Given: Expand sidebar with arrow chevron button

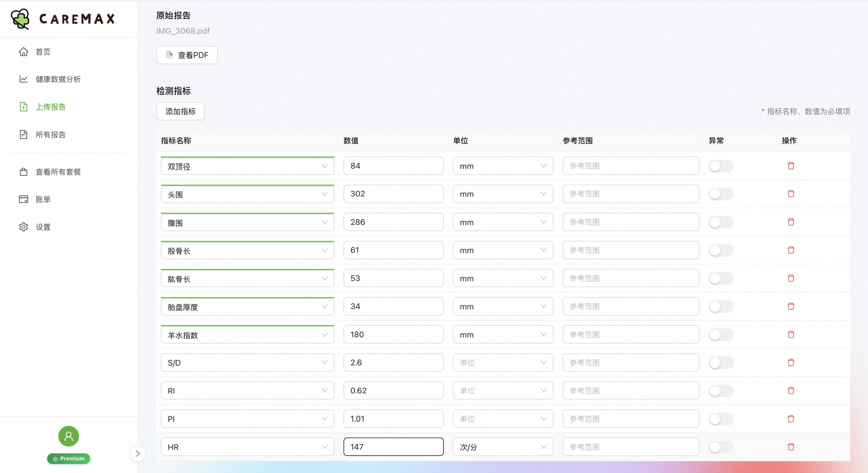Looking at the screenshot, I should click(x=138, y=454).
